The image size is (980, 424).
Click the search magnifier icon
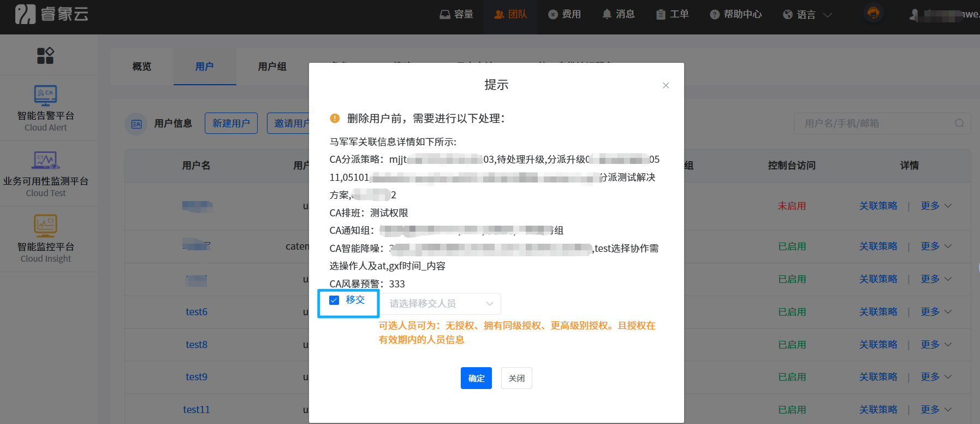pyautogui.click(x=959, y=123)
